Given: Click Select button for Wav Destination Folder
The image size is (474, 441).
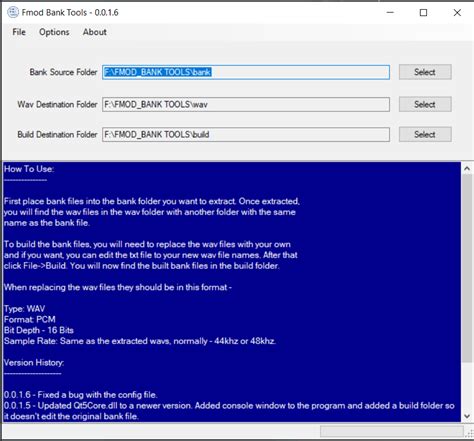Looking at the screenshot, I should click(425, 104).
